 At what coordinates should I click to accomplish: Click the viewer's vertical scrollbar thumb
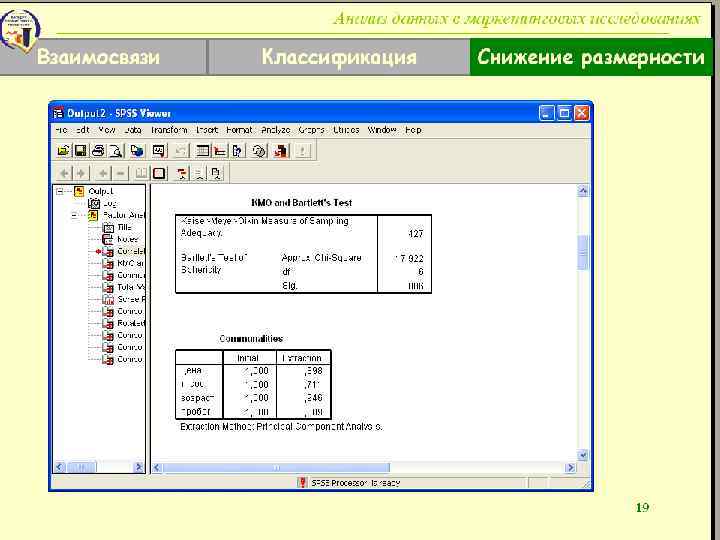(x=583, y=253)
